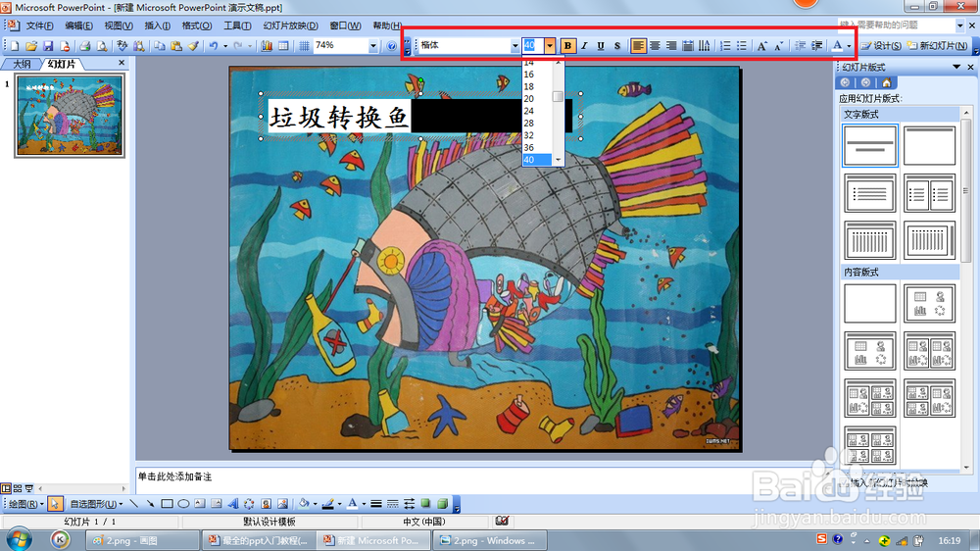980x551 pixels.
Task: Open PowerPoint help with the question mark icon
Action: 391,46
